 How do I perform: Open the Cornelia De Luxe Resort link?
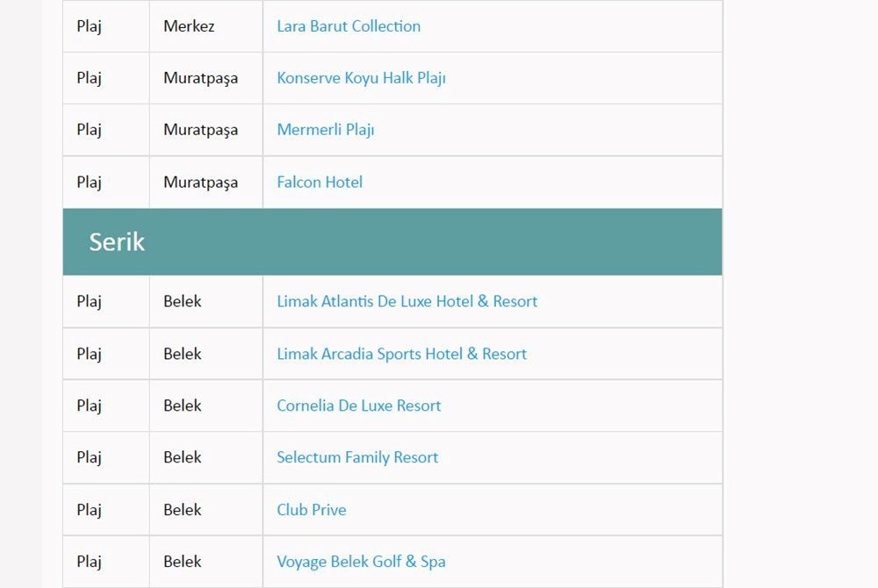[x=358, y=406]
